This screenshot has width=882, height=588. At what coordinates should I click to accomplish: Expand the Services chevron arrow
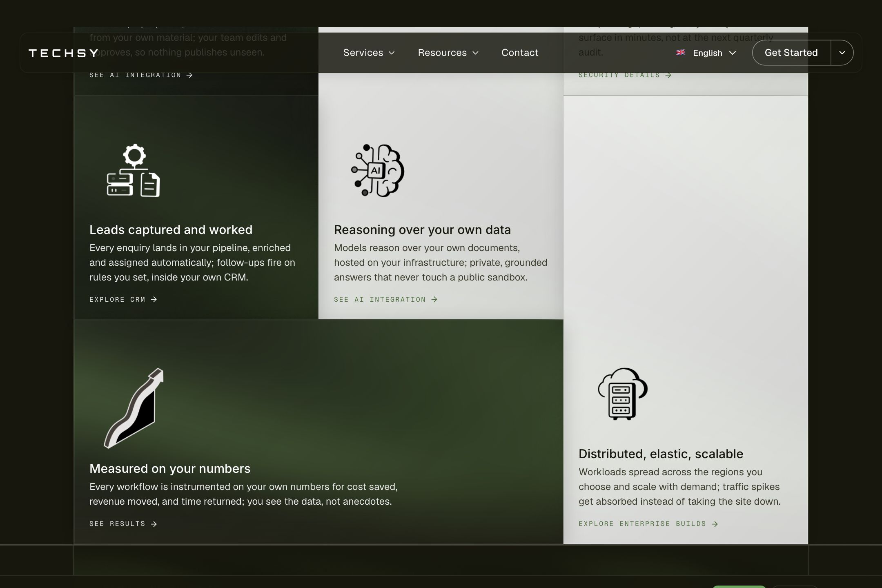coord(392,53)
